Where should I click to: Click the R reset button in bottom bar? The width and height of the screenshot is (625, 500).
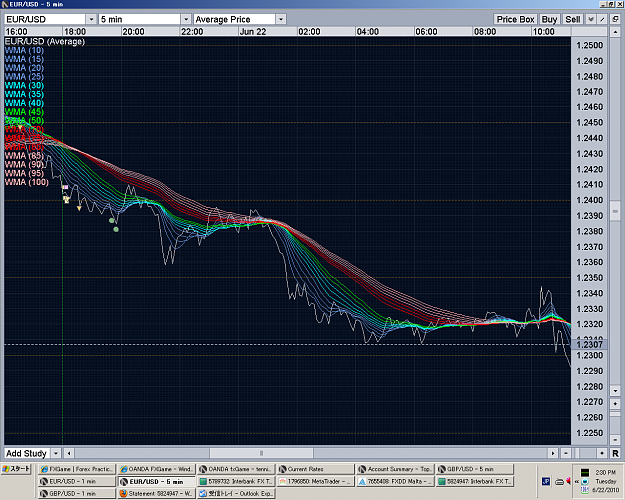pyautogui.click(x=615, y=453)
